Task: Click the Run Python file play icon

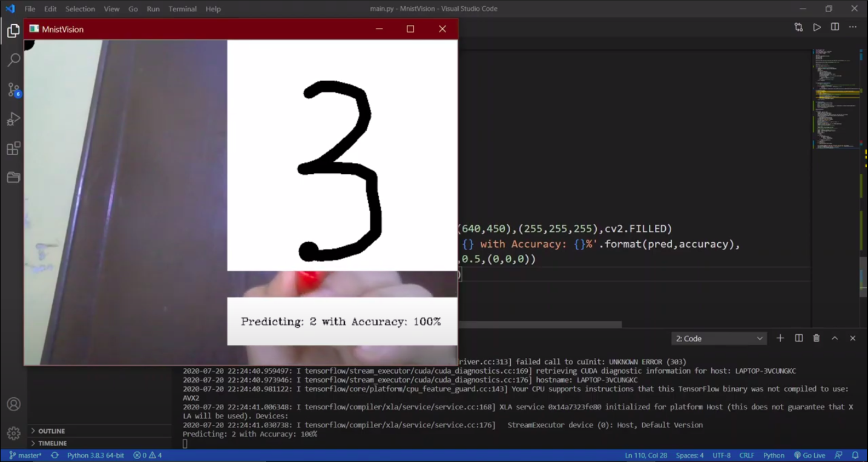Action: [817, 27]
